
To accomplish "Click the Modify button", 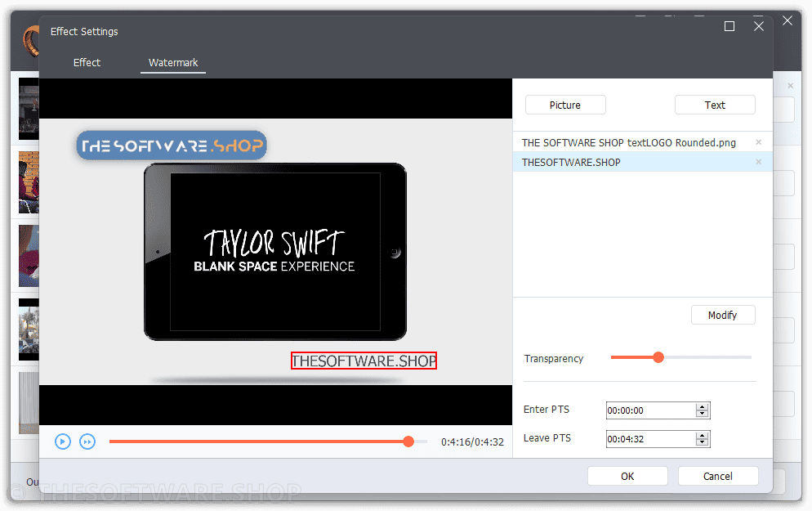I will 723,315.
